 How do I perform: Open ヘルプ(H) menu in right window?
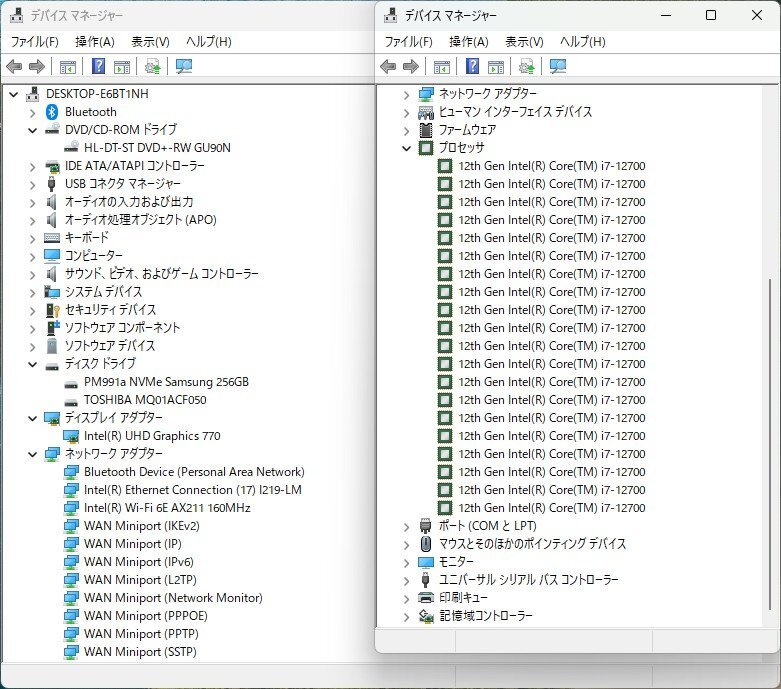tap(582, 42)
